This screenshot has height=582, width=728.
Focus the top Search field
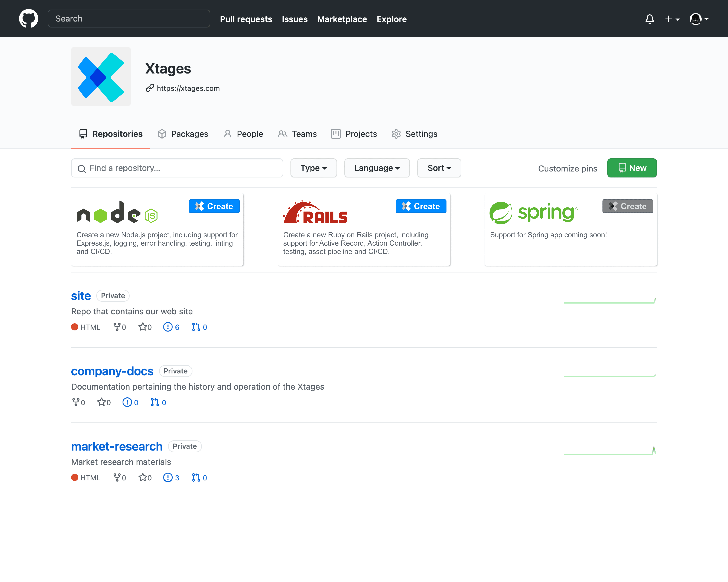pos(129,19)
